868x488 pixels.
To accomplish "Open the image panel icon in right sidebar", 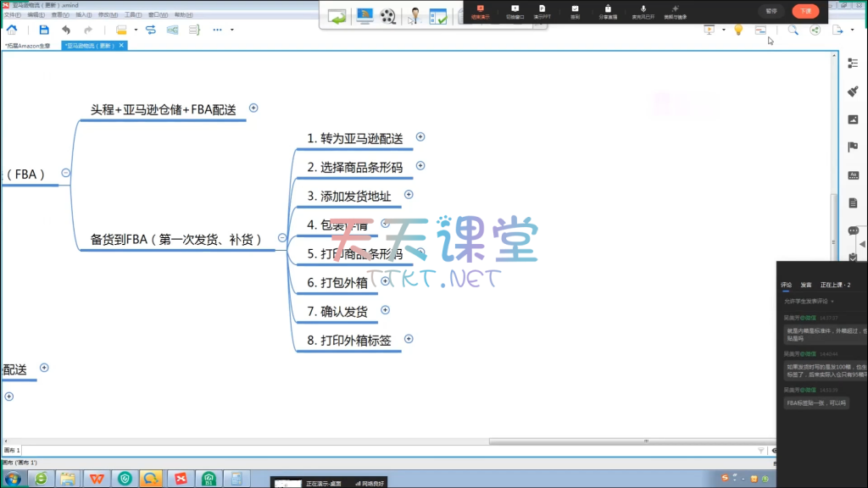I will pos(853,119).
